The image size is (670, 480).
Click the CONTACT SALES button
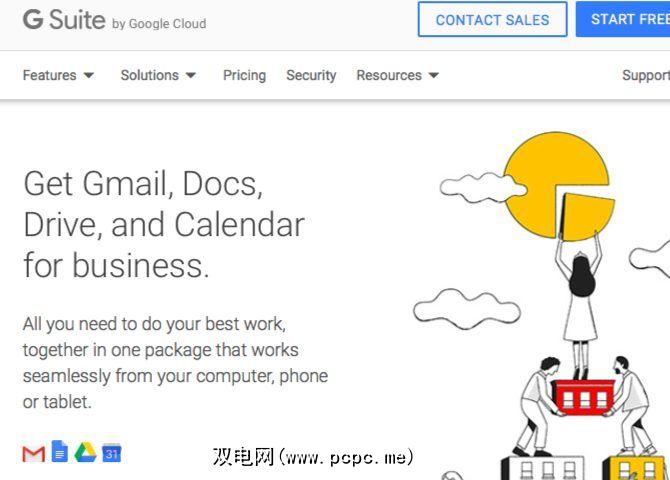tap(493, 19)
